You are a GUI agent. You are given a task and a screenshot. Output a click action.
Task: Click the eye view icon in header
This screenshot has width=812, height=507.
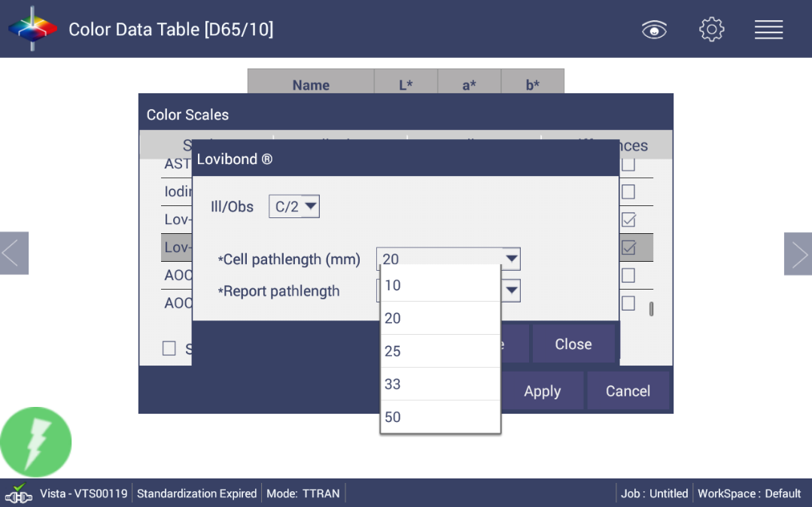pos(654,29)
